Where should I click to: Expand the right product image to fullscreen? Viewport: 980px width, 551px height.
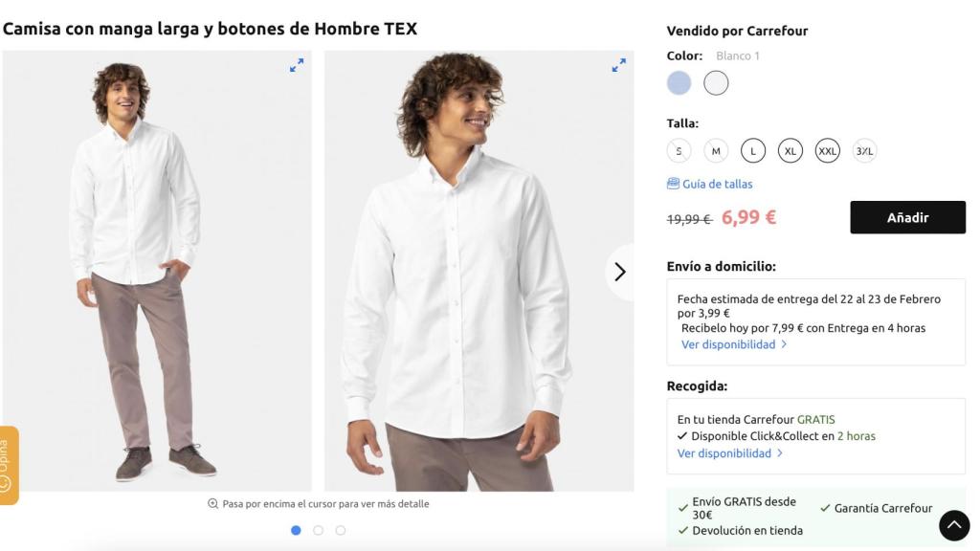(617, 66)
